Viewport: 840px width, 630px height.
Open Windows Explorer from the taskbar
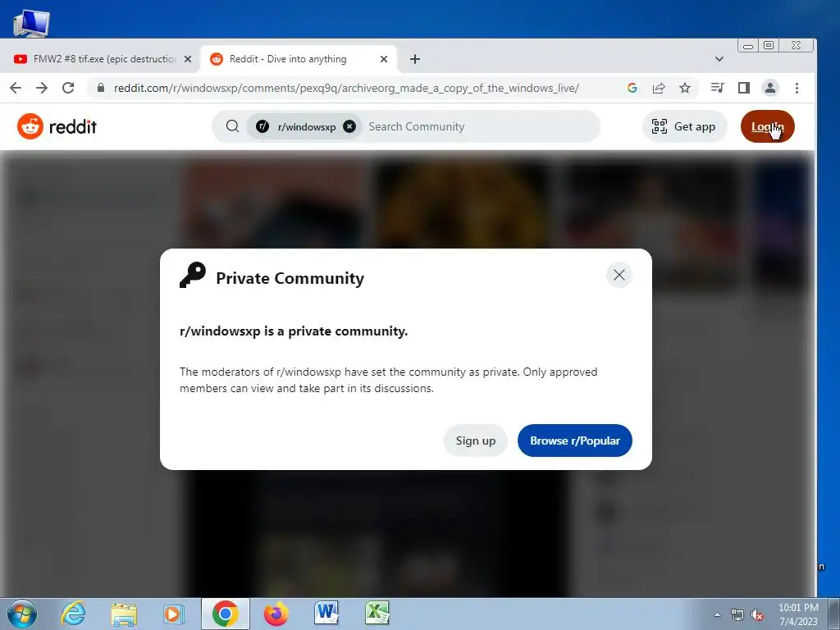(124, 614)
